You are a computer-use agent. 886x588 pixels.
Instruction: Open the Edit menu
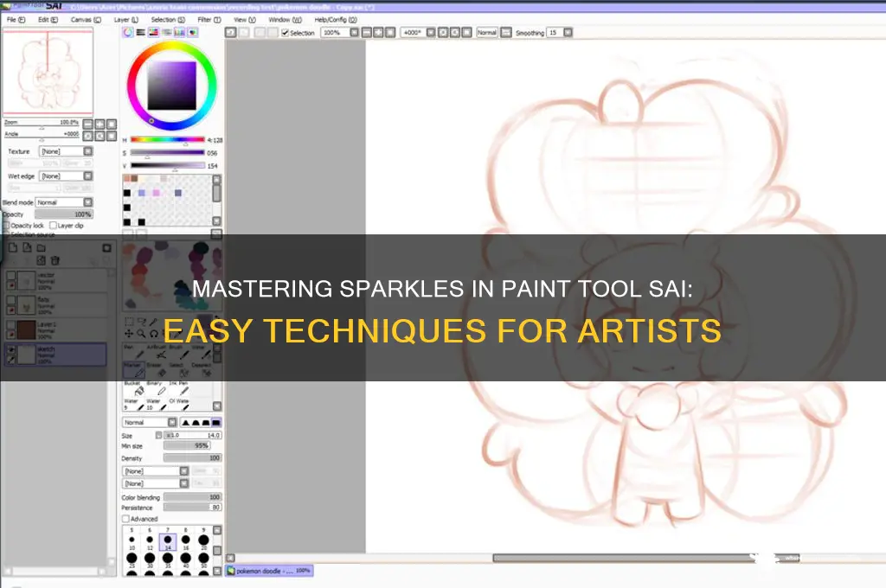(x=48, y=20)
